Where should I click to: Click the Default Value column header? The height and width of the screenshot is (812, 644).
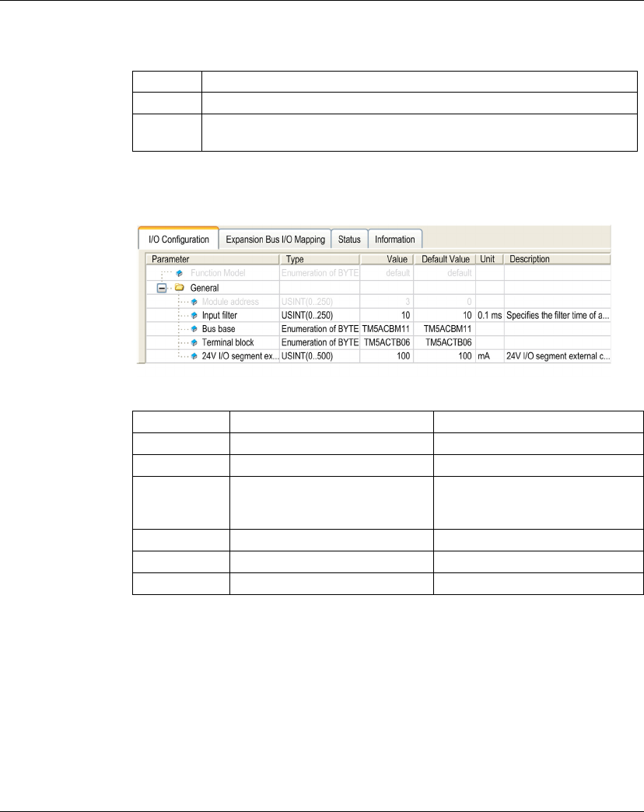coord(445,259)
